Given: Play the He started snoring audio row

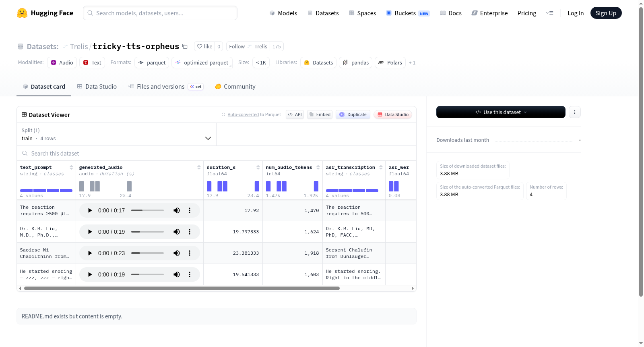Looking at the screenshot, I should coord(90,274).
